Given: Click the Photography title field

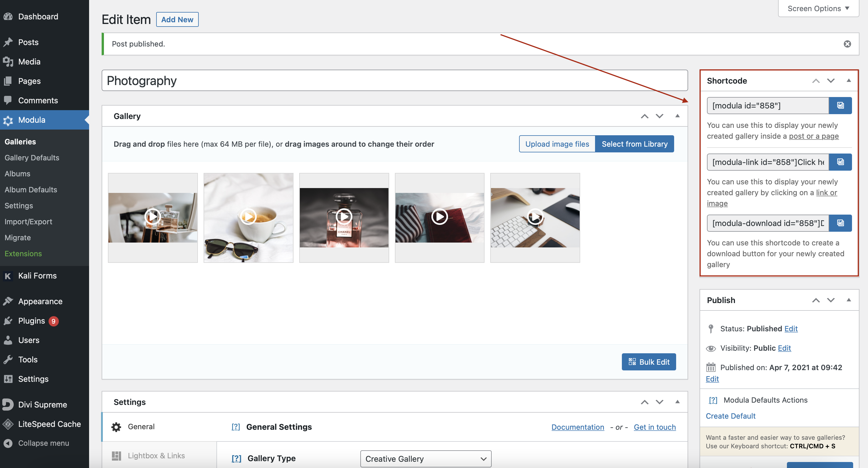Looking at the screenshot, I should click(395, 80).
